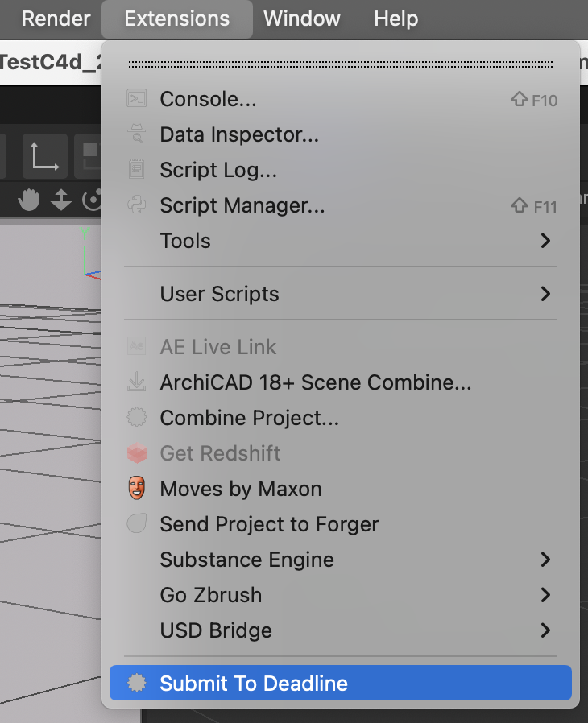Open the Render menu
Viewport: 588px width, 723px height.
[56, 19]
